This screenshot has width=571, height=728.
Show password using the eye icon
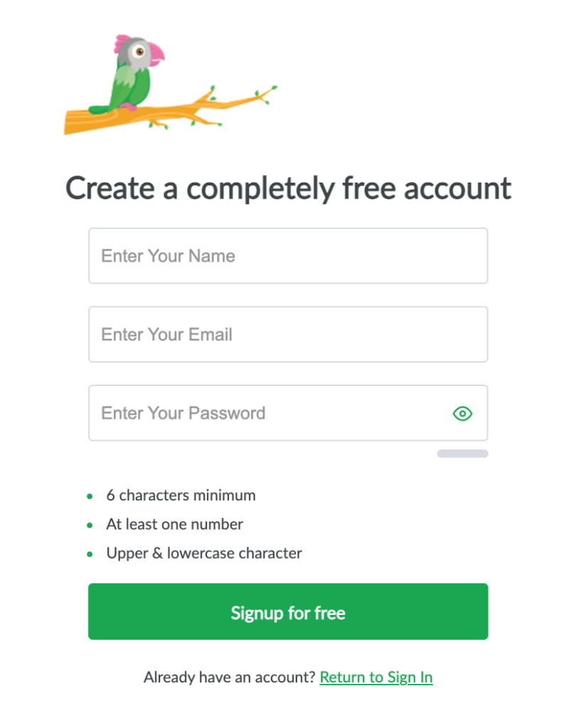pyautogui.click(x=462, y=413)
